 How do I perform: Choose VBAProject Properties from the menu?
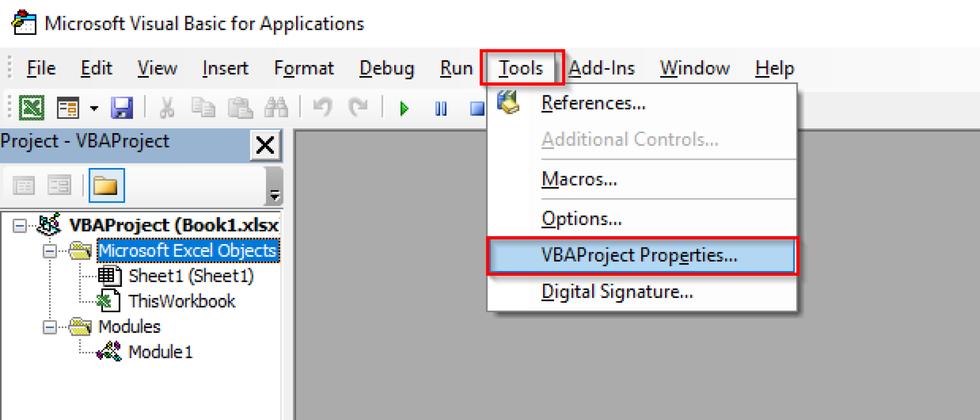pos(640,255)
